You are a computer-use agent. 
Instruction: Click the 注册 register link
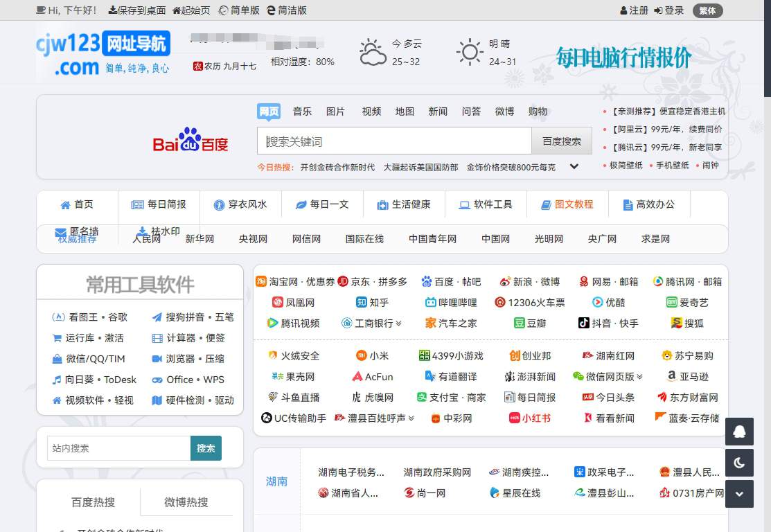tap(634, 10)
